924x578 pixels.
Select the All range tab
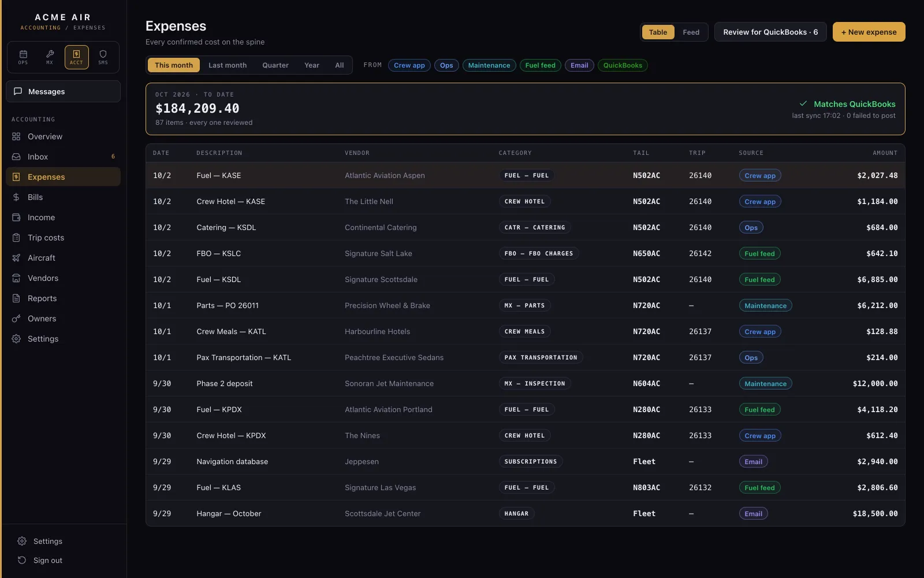pos(340,65)
